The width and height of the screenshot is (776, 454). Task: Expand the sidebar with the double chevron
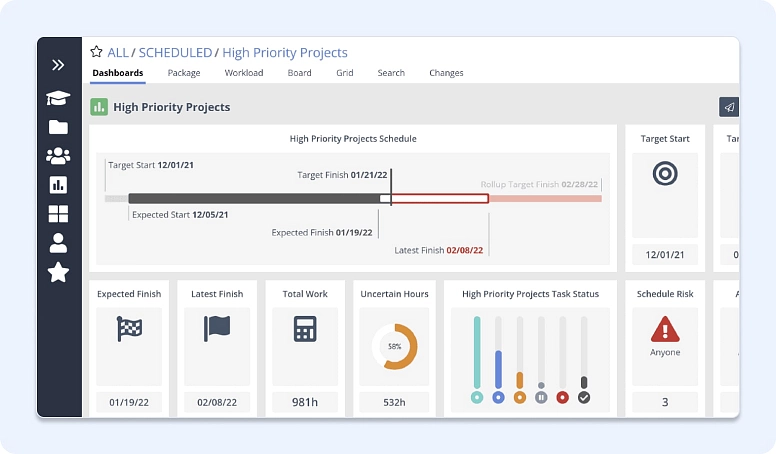[x=58, y=65]
